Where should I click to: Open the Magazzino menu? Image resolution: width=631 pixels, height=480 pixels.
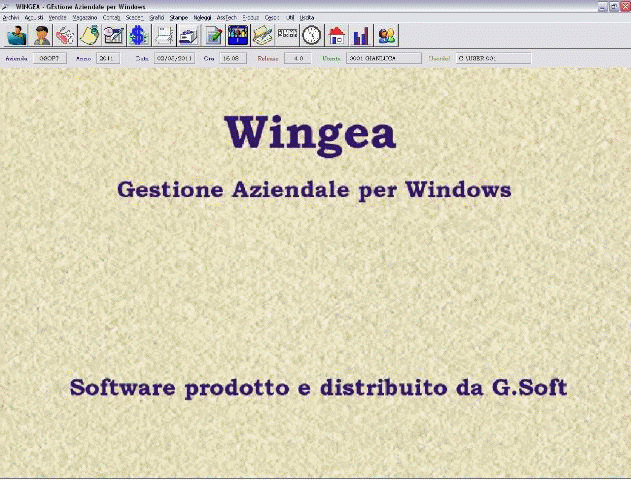(x=85, y=18)
